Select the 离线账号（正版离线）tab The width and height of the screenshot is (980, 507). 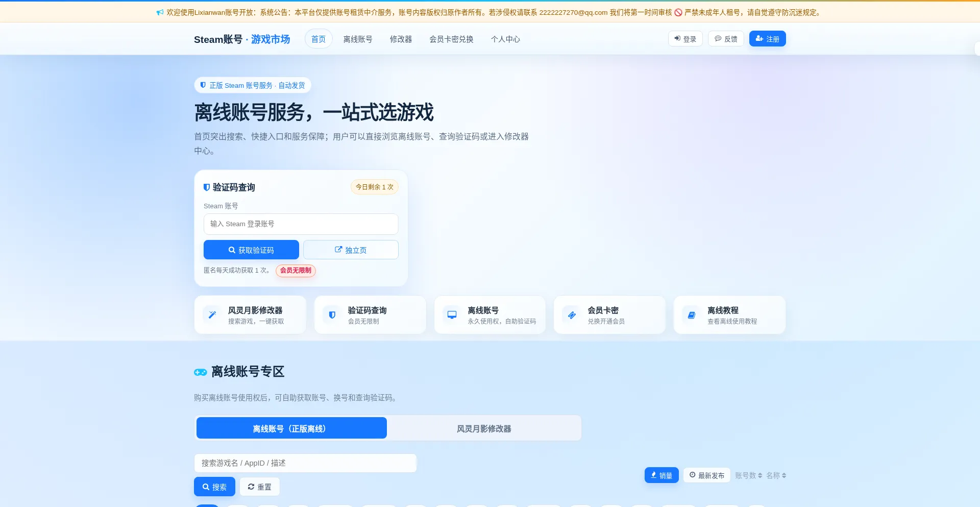[x=291, y=428]
